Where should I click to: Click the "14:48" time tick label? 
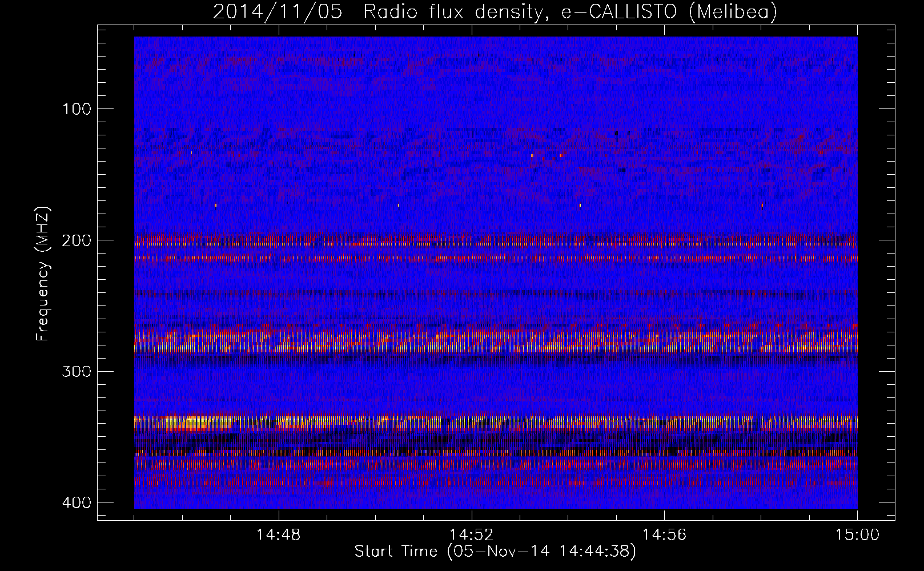click(x=279, y=535)
